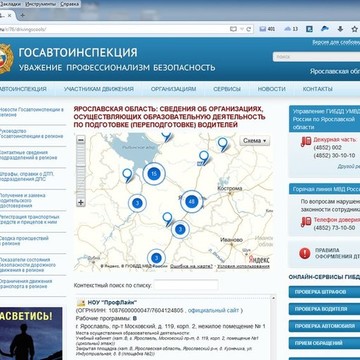
Task: Select the cluster marker 3 below the reservoir
Action: click(x=137, y=203)
